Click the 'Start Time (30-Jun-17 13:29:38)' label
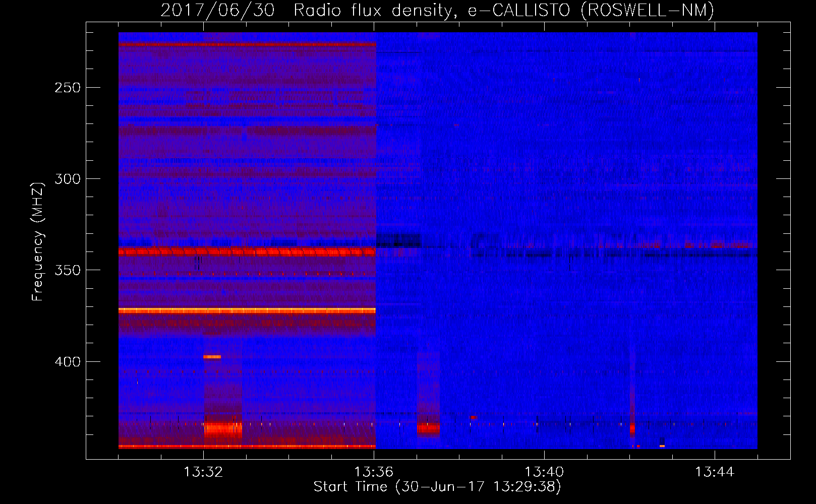Viewport: 816px width, 504px height. click(x=437, y=487)
